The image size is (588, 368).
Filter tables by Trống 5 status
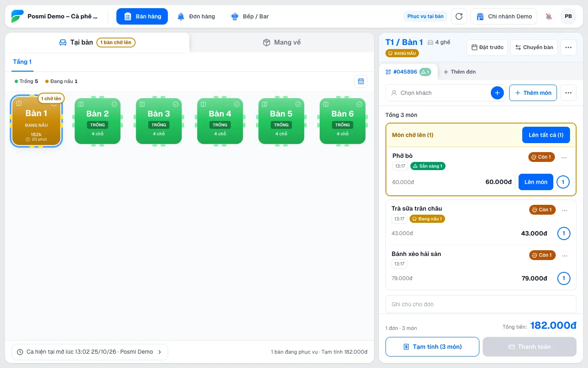tap(26, 81)
